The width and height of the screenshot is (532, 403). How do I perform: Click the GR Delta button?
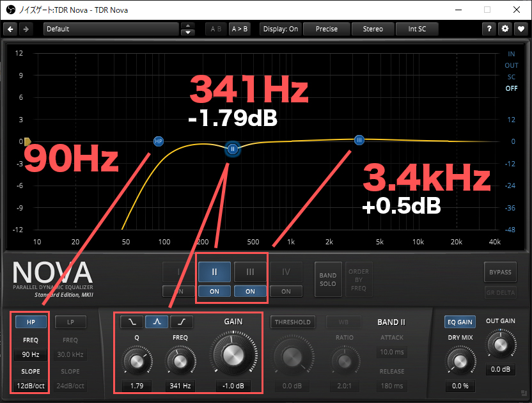coord(500,292)
